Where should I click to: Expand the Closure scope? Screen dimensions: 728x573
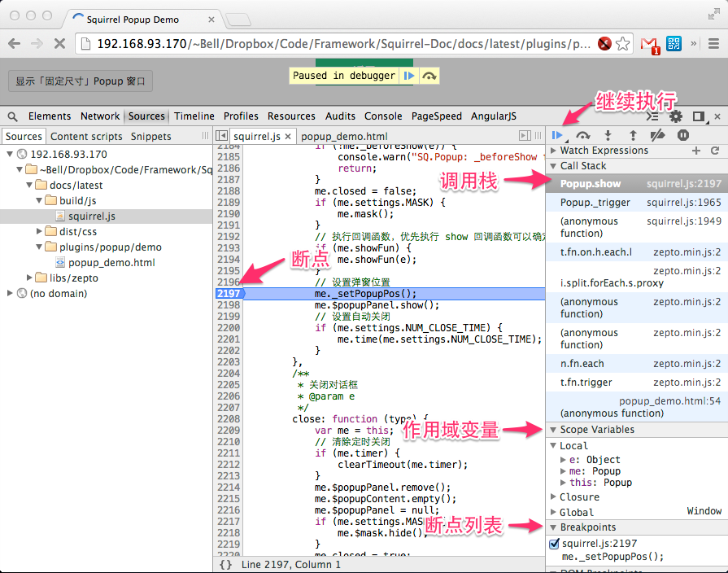point(553,496)
